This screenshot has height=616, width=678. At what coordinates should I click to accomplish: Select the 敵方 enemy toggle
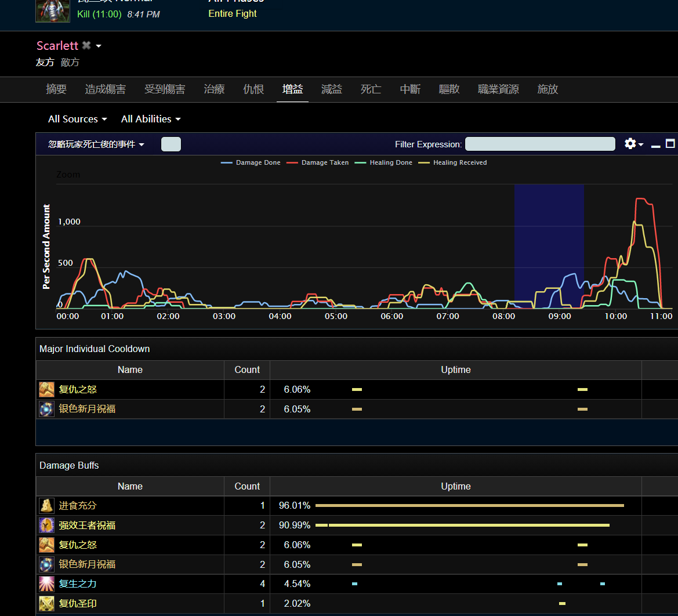click(x=70, y=62)
